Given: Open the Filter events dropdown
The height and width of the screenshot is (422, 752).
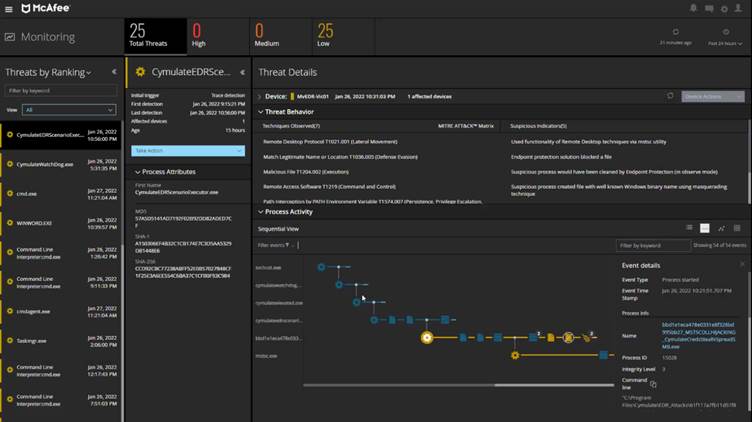Looking at the screenshot, I should [275, 245].
